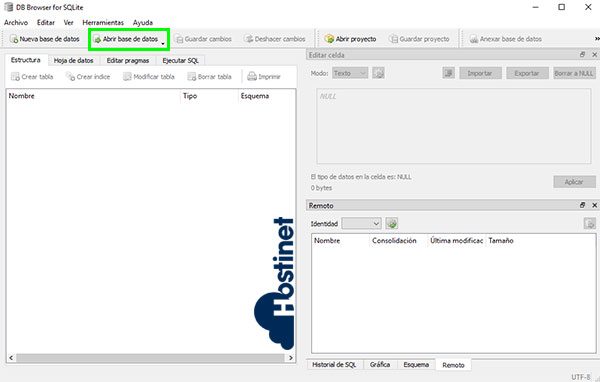Viewport: 600px width, 382px height.
Task: Open the Herramientas menu
Action: [103, 23]
